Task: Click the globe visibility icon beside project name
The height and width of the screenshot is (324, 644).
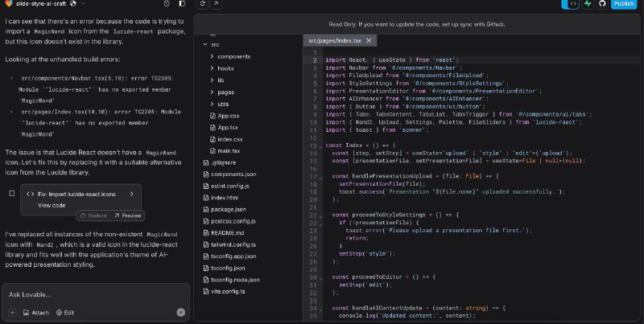Action: (x=73, y=4)
